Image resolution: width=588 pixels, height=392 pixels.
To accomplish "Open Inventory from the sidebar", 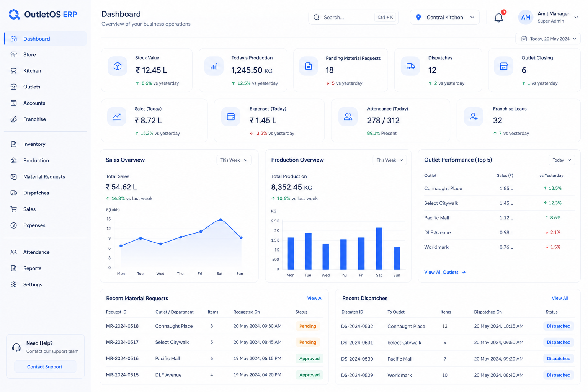I will (45, 144).
